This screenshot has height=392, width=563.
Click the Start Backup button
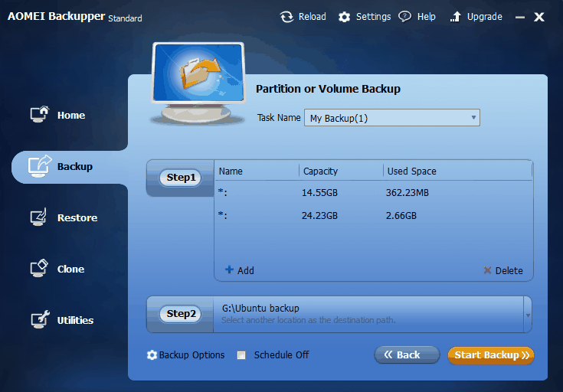(x=491, y=355)
